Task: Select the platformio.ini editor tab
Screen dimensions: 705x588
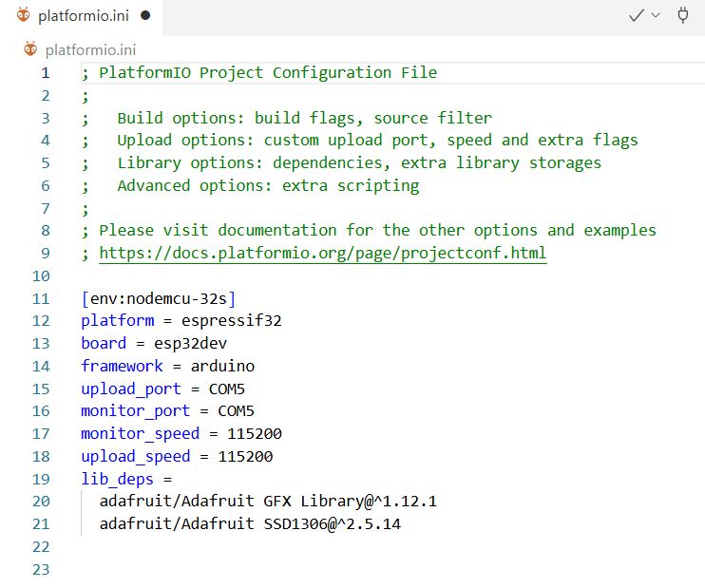Action: [81, 16]
